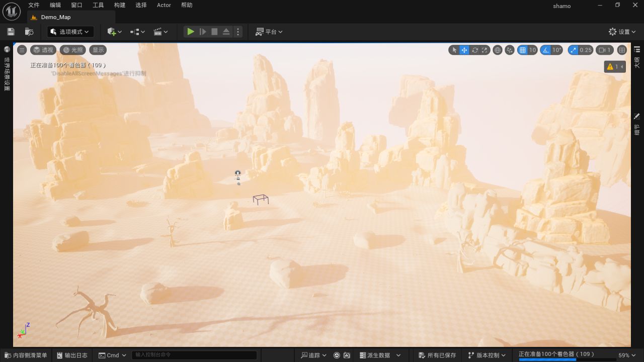644x362 pixels.
Task: Open the 版本控制 revision control dropdown
Action: 487,355
